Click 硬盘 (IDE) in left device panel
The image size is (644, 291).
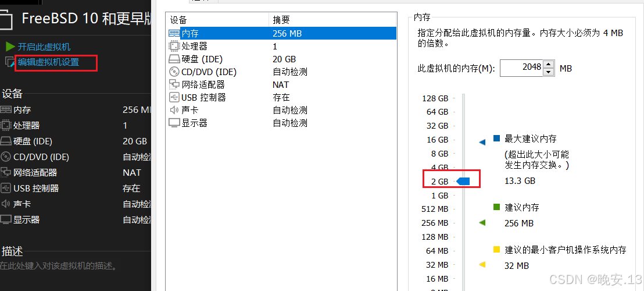(x=33, y=141)
